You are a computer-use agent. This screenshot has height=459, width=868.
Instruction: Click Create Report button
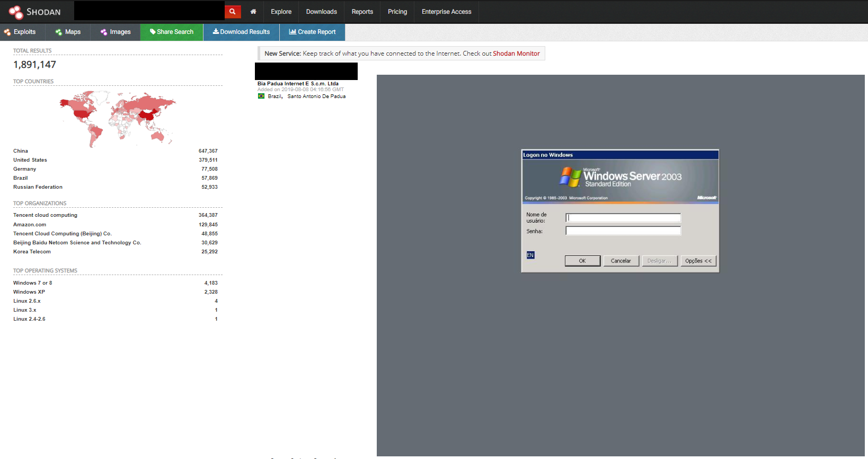312,32
